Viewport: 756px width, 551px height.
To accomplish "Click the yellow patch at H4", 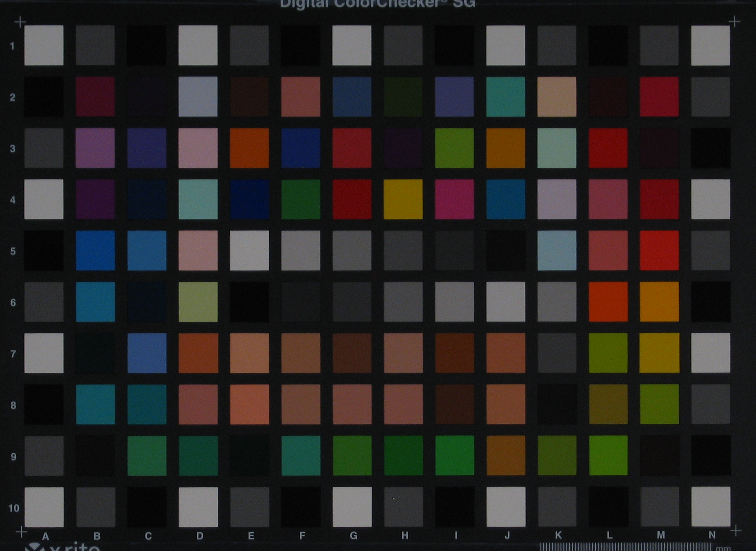I will click(x=403, y=199).
